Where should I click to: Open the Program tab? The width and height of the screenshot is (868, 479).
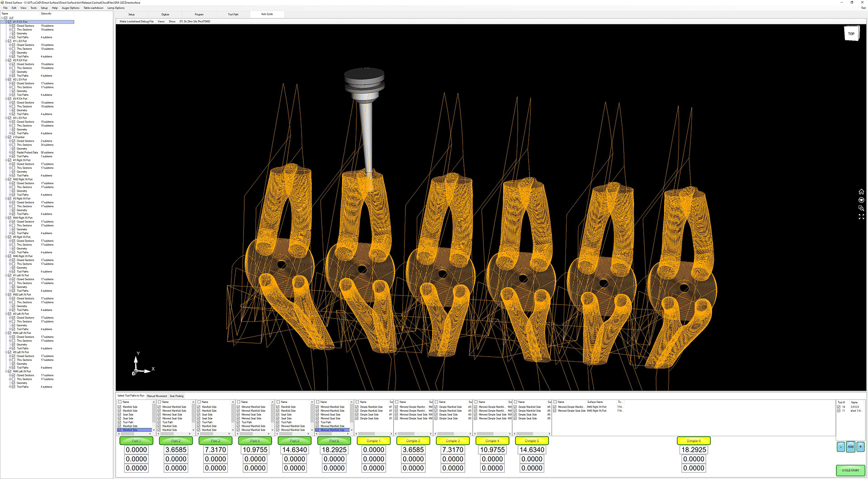(199, 14)
